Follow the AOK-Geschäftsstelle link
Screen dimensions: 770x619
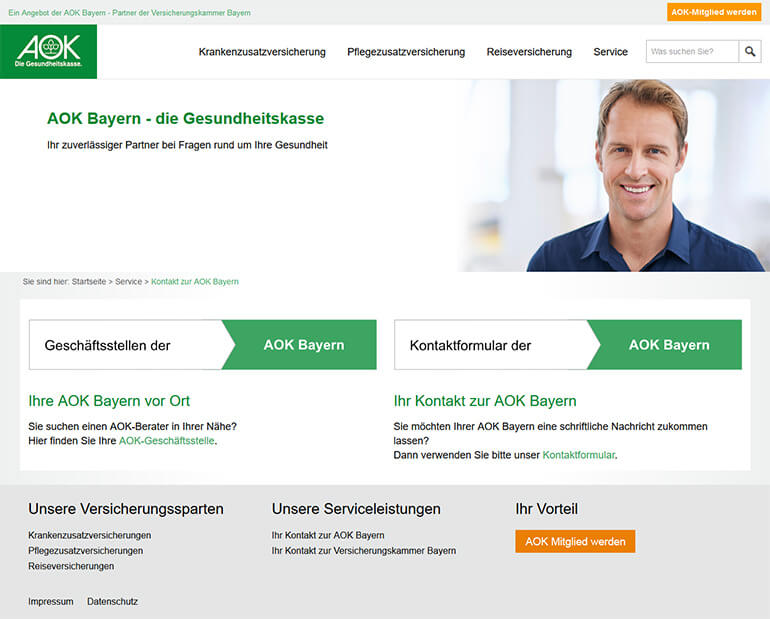[166, 441]
